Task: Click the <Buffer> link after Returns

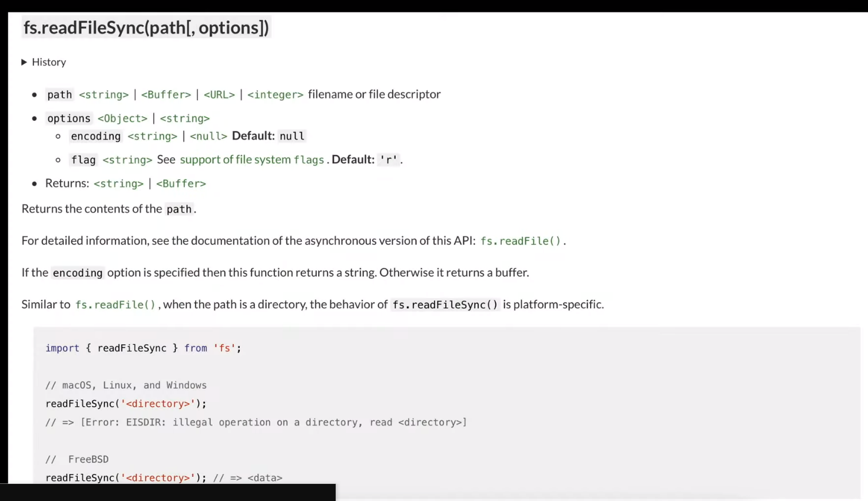Action: point(181,183)
